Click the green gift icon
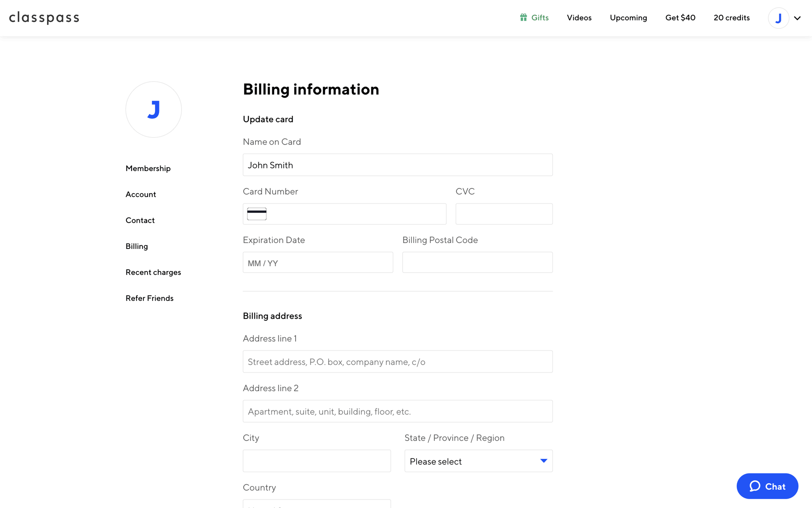The width and height of the screenshot is (812, 508). [x=524, y=17]
